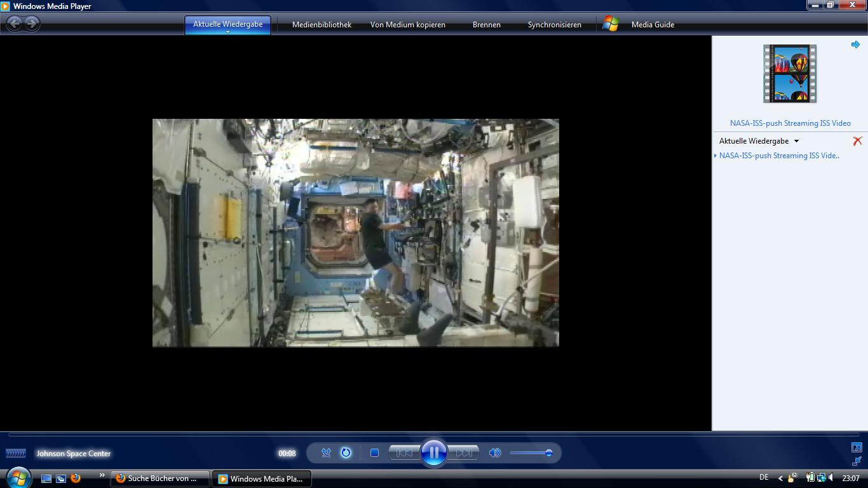Click the Switch Between Windows icon
868x488 pixels.
point(61,478)
